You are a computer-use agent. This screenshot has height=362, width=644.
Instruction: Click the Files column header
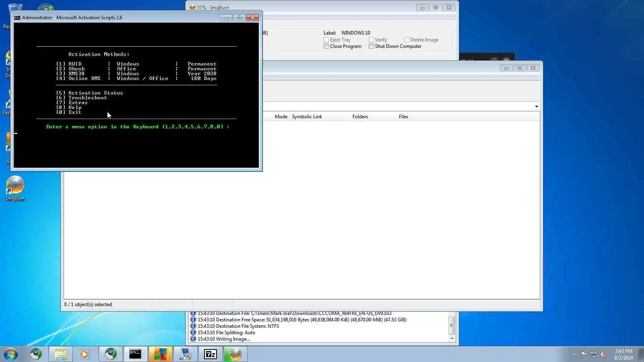pyautogui.click(x=403, y=117)
